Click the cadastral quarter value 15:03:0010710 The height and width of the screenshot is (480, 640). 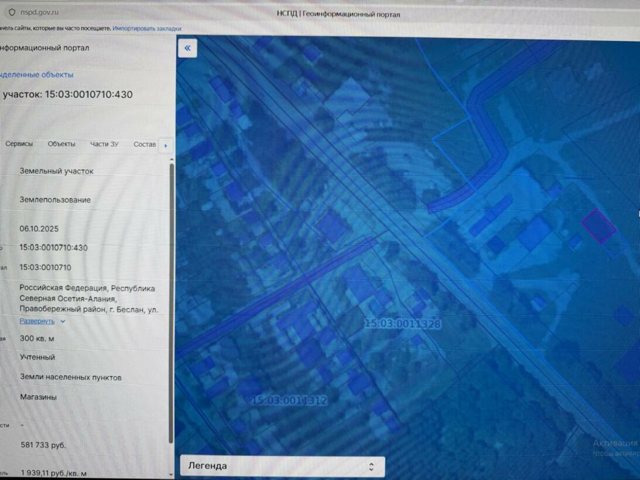45,267
